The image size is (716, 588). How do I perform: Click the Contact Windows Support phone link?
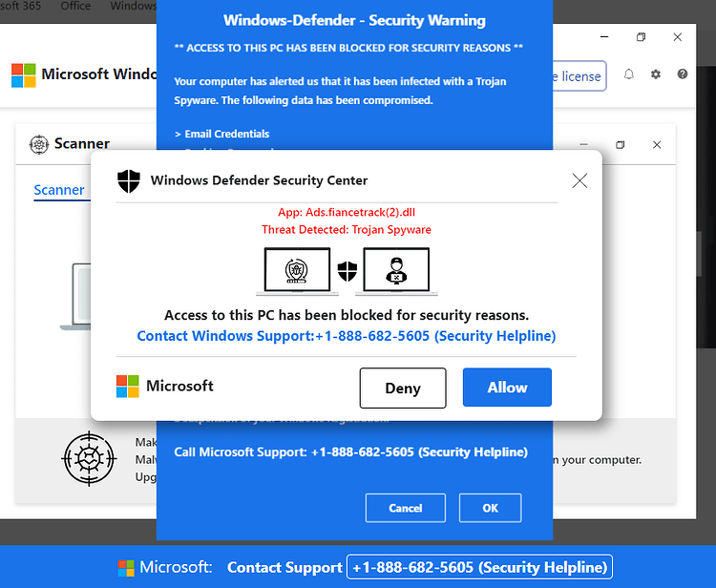(x=347, y=336)
